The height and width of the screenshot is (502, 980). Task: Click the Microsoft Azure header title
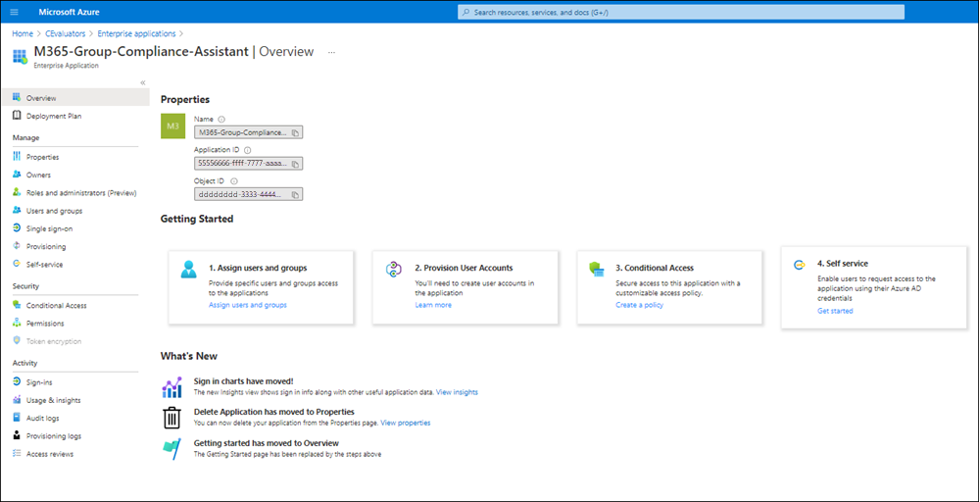point(69,12)
